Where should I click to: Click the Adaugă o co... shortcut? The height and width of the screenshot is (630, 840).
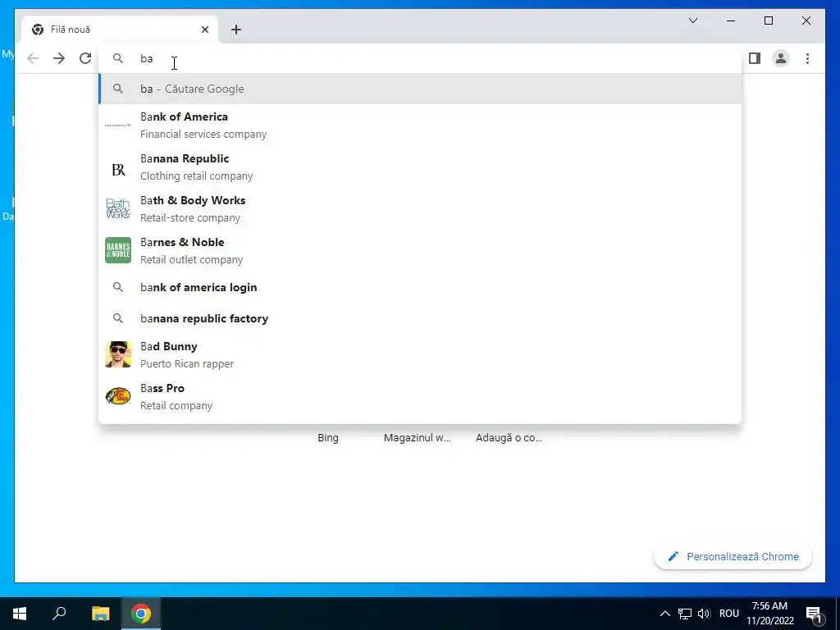(509, 438)
